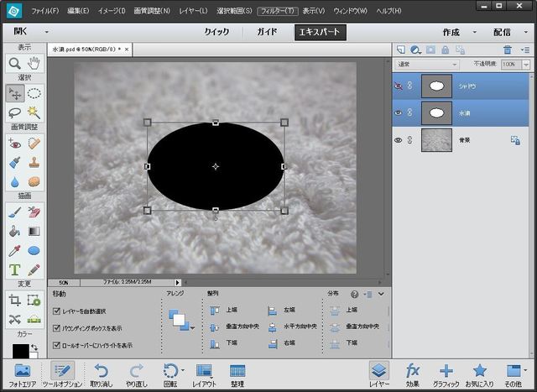Screen dimensions: 537x392
Task: Select the Gradient tool
Action: click(34, 231)
